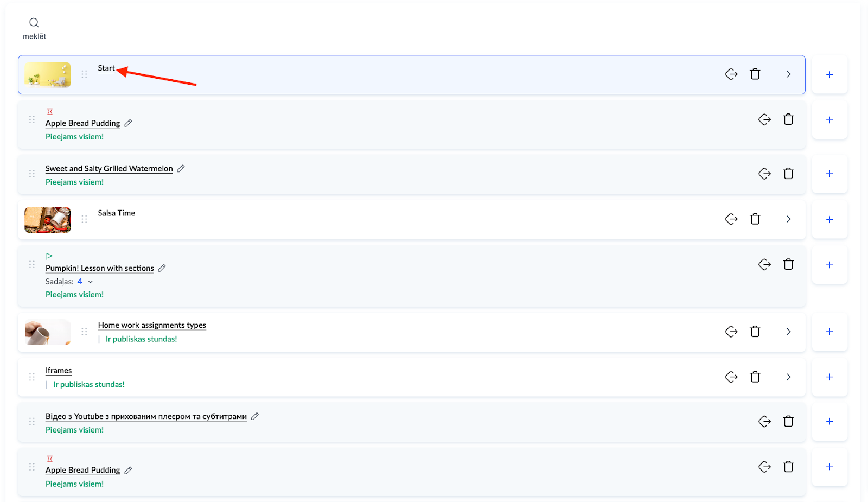Click the pencil icon next to the Ukrainian Youtube lesson
The width and height of the screenshot is (868, 502).
click(255, 416)
